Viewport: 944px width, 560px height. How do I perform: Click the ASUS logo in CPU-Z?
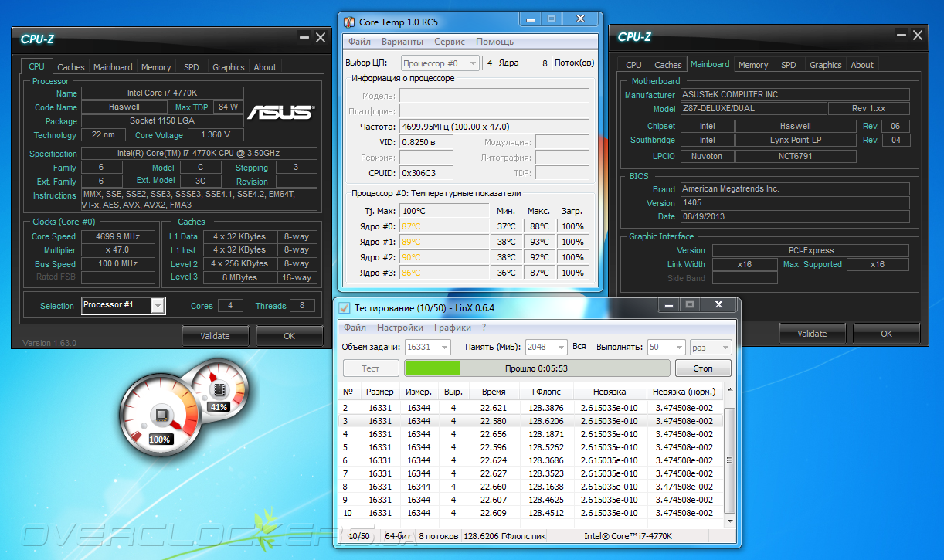[281, 113]
